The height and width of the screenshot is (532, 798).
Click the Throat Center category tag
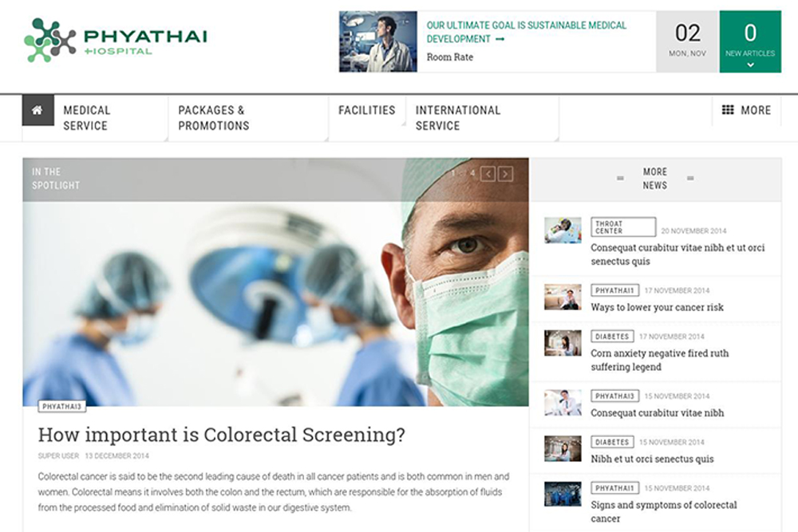[623, 227]
